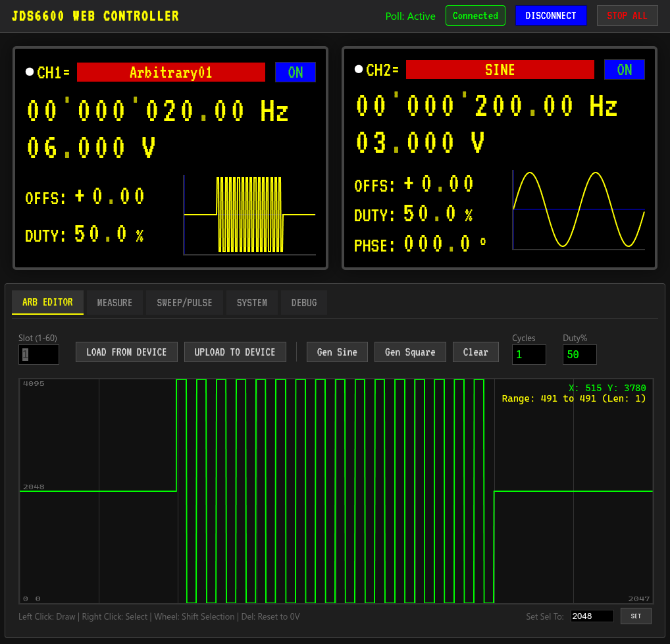Click CH2 offset value +0.00
The width and height of the screenshot is (670, 644).
coord(439,184)
